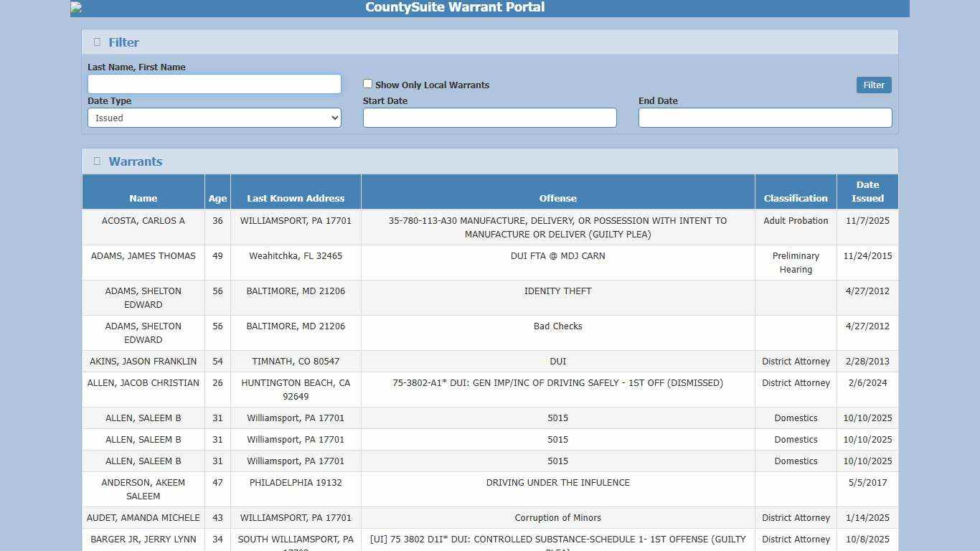Click the Last Name, First Name field
Viewport: 980px width, 551px height.
click(214, 84)
